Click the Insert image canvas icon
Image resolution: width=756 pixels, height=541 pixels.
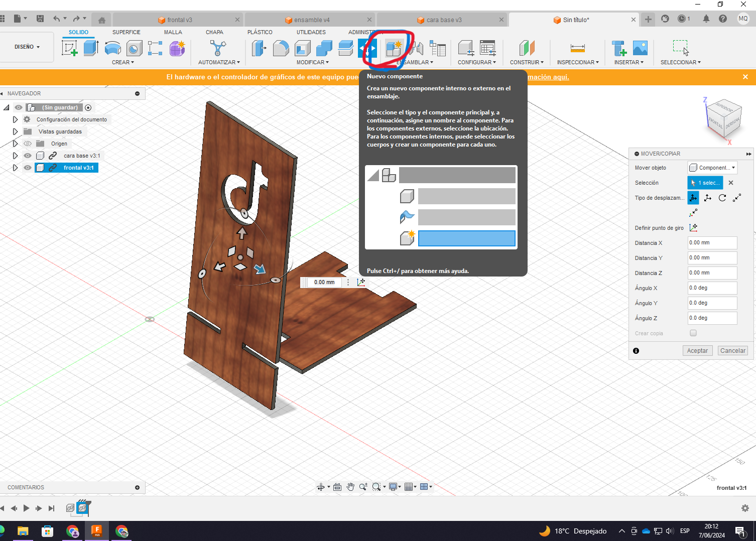[640, 48]
